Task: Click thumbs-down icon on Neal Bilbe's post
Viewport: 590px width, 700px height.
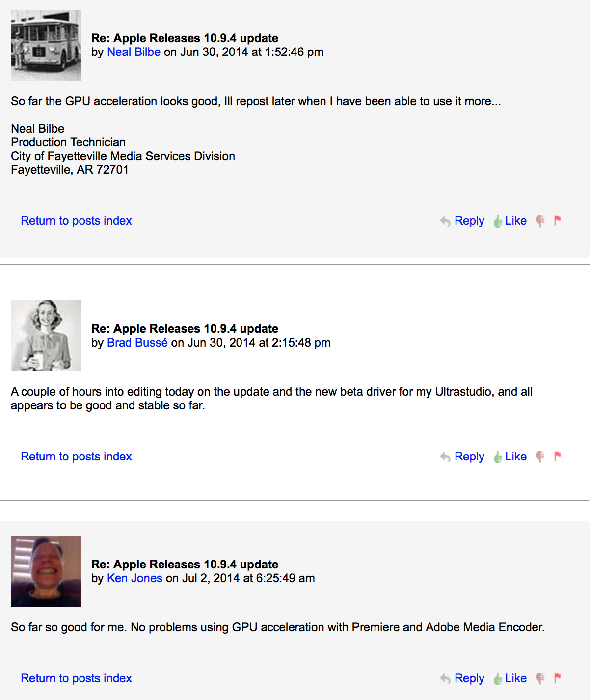Action: [x=540, y=221]
